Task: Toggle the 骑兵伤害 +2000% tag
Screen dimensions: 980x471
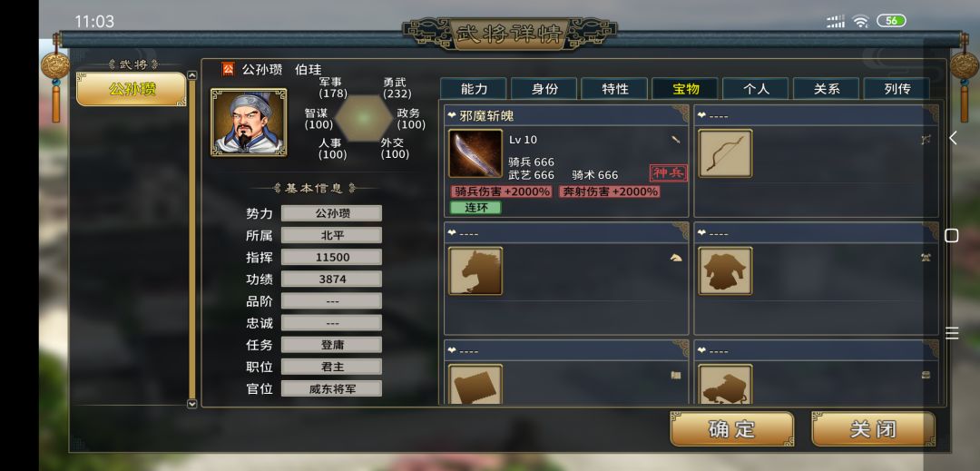Action: click(x=501, y=191)
